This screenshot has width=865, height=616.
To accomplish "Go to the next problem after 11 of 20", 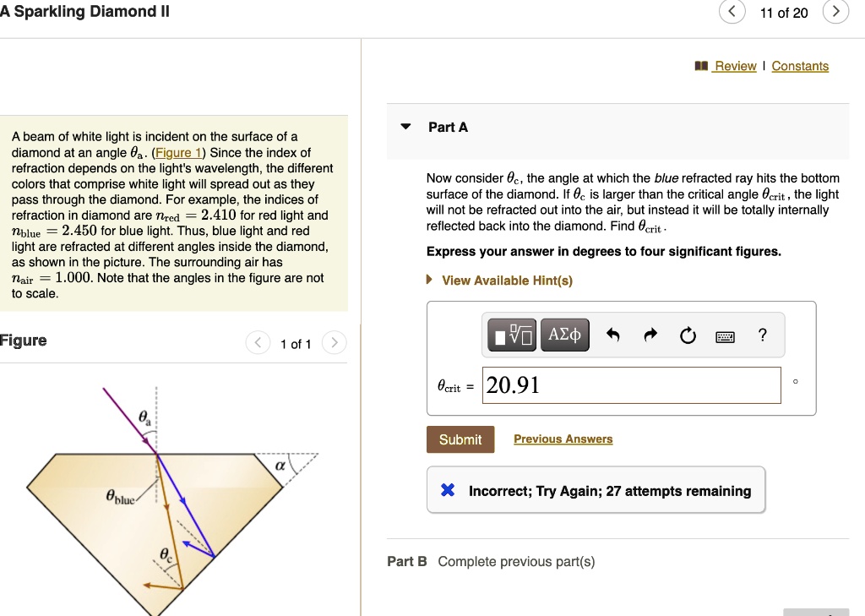I will click(x=835, y=12).
